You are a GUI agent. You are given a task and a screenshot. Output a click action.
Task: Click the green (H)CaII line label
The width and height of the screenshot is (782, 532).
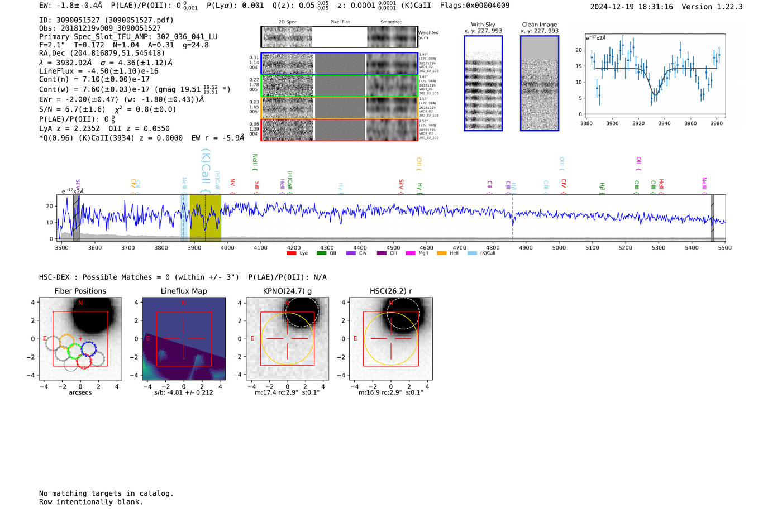click(x=289, y=183)
